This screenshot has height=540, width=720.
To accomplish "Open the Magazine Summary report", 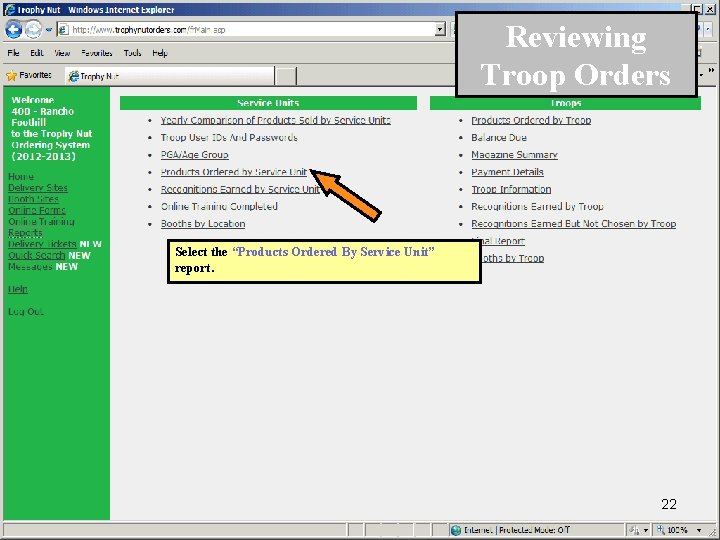I will coord(515,155).
